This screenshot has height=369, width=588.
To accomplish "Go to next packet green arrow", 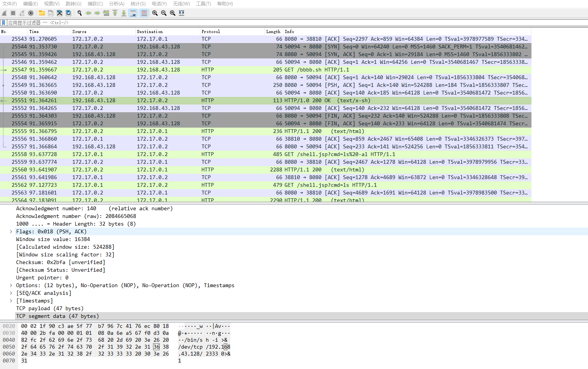I will coord(97,13).
